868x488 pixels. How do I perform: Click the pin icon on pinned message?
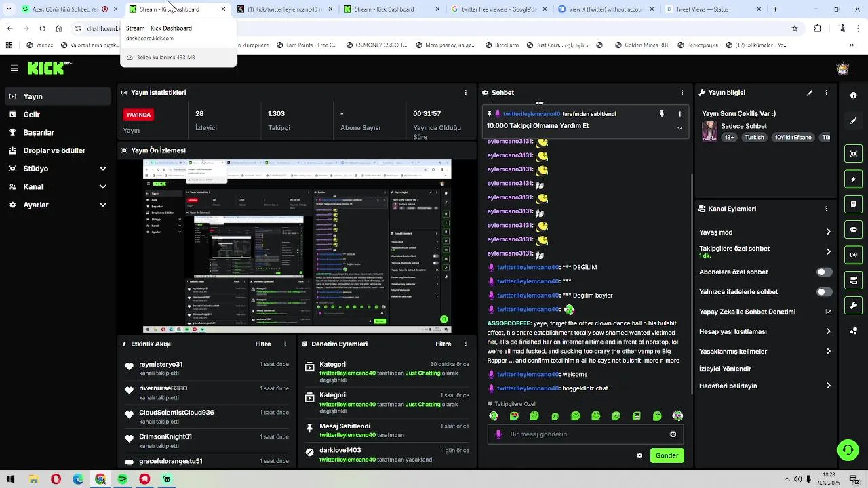coord(662,114)
